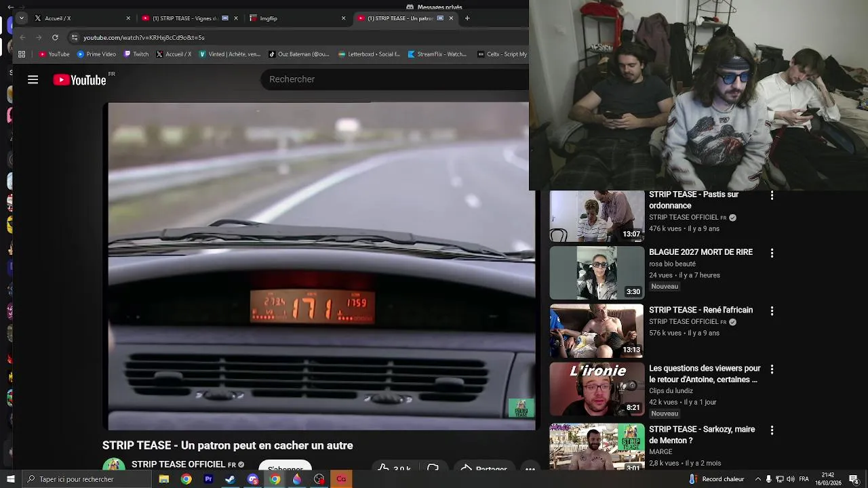Open video STRIP TEASE - Pastis sur ordonnance
Viewport: 868px width, 488px height.
click(694, 200)
